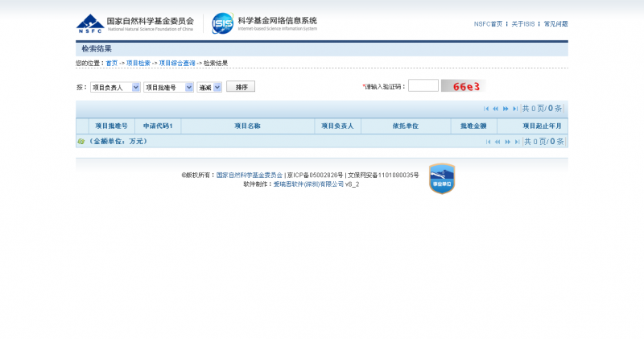The width and height of the screenshot is (644, 339).
Task: Go to previous page in bottom pager
Action: pos(497,142)
